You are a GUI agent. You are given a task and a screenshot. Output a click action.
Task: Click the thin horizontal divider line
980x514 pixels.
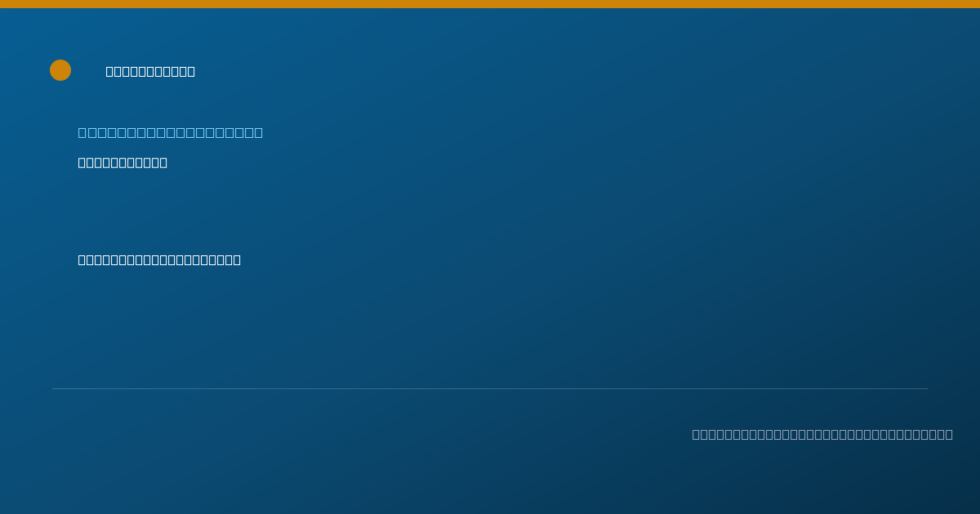[490, 388]
